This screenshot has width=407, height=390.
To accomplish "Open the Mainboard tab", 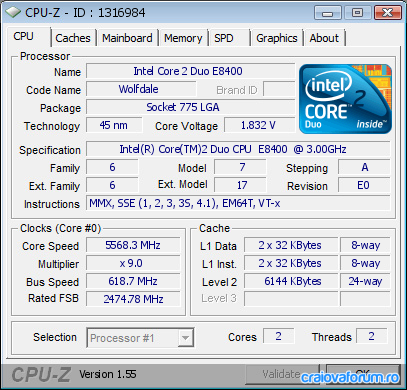I will click(x=127, y=38).
